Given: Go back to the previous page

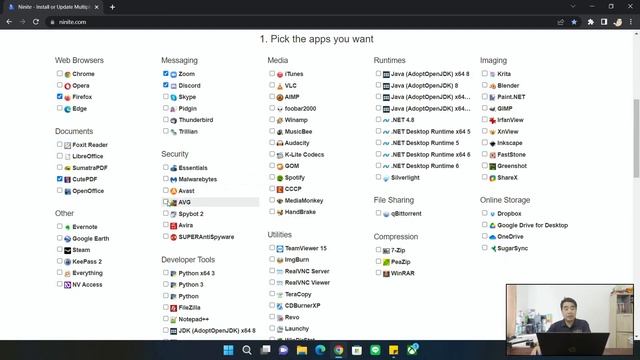Looking at the screenshot, I should click(x=9, y=22).
